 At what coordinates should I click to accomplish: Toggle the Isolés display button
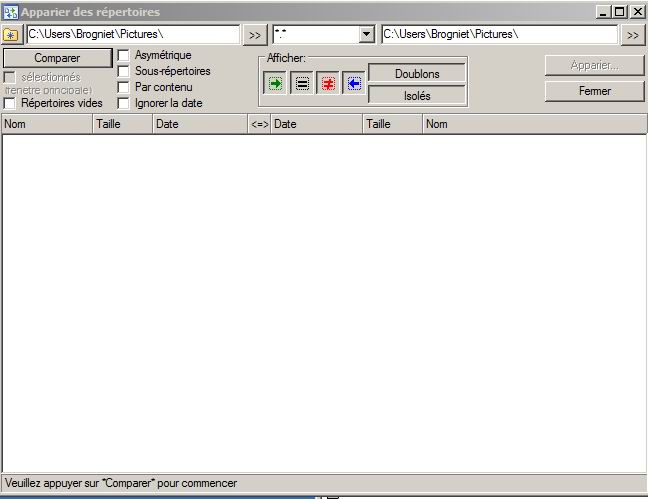417,95
